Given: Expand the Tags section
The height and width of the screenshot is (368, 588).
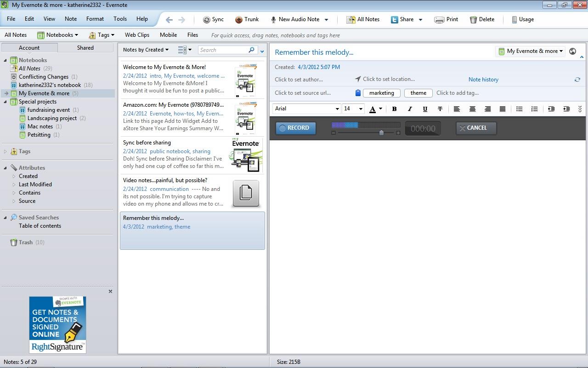Looking at the screenshot, I should click(6, 151).
